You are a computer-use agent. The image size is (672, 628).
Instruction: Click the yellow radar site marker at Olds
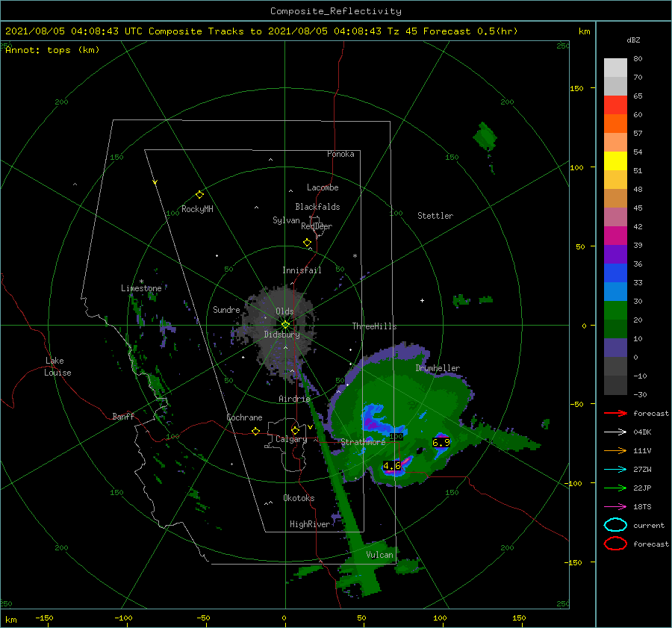(285, 325)
